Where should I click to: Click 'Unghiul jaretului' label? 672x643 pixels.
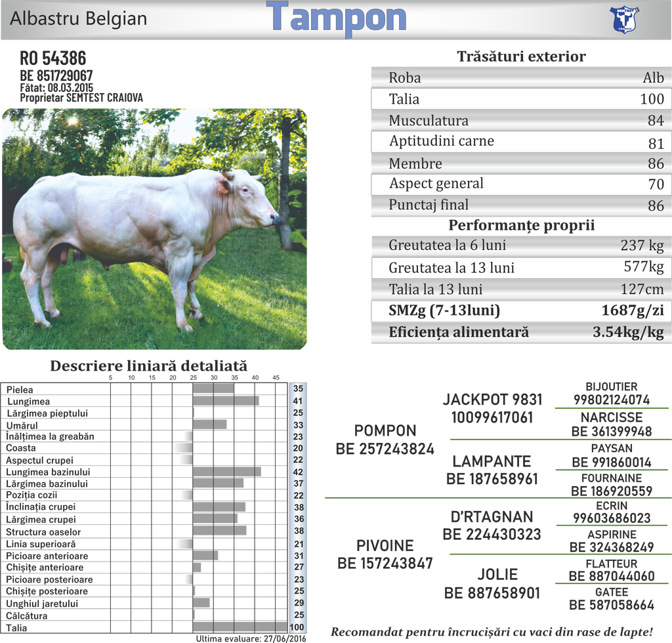[x=41, y=604]
